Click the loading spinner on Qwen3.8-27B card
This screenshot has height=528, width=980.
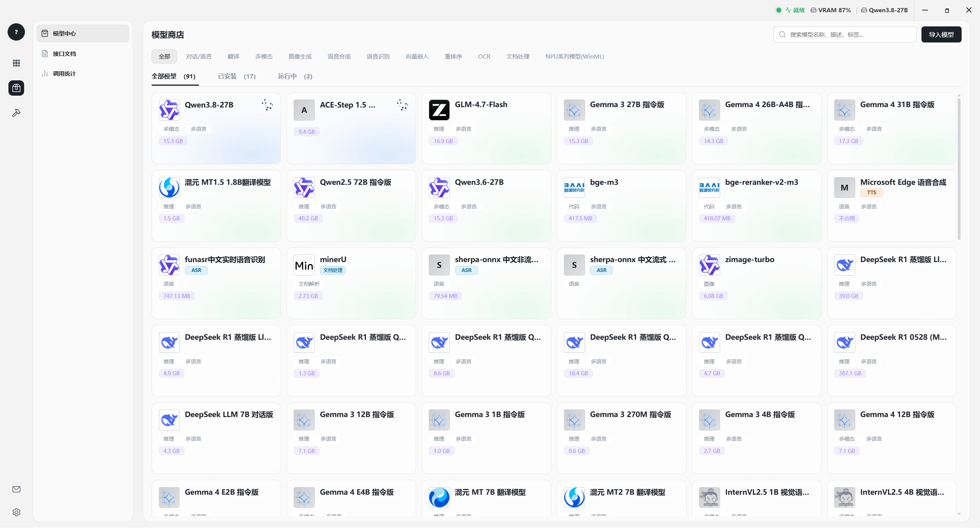point(267,105)
